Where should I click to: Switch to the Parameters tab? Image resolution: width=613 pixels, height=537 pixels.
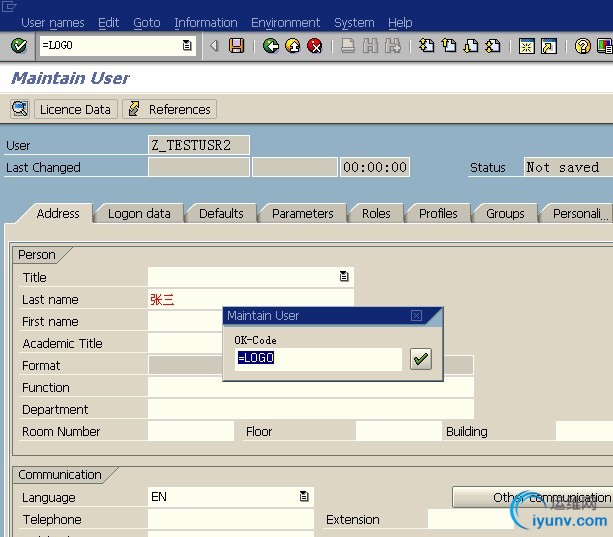click(303, 214)
